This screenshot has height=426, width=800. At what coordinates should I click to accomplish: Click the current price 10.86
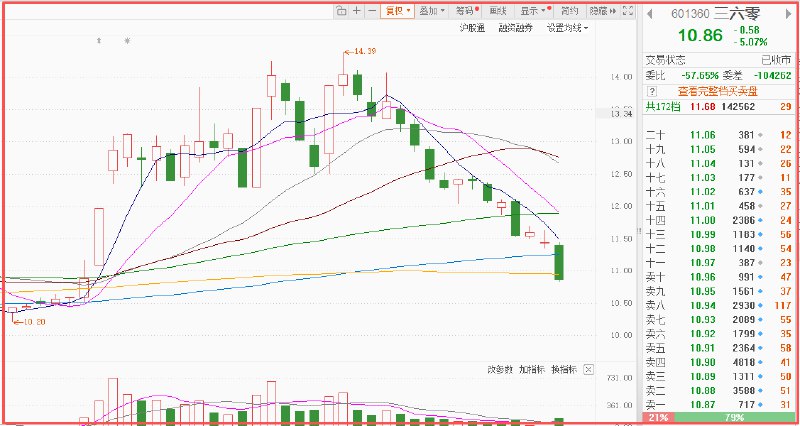tap(700, 35)
